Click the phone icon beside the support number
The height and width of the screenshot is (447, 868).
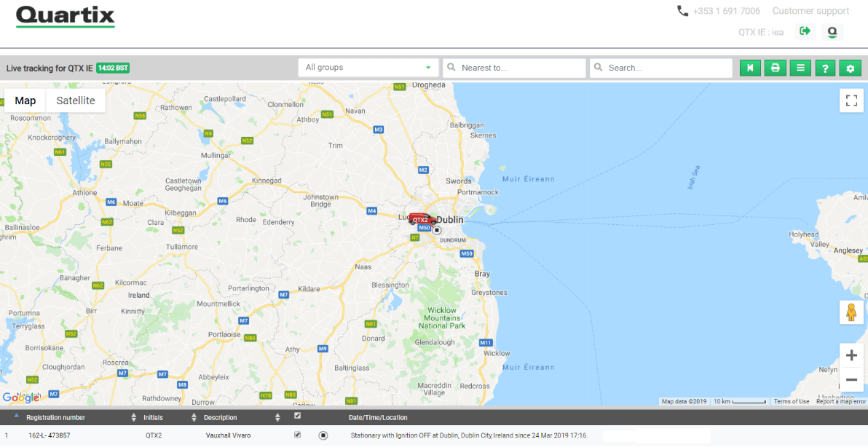click(682, 10)
